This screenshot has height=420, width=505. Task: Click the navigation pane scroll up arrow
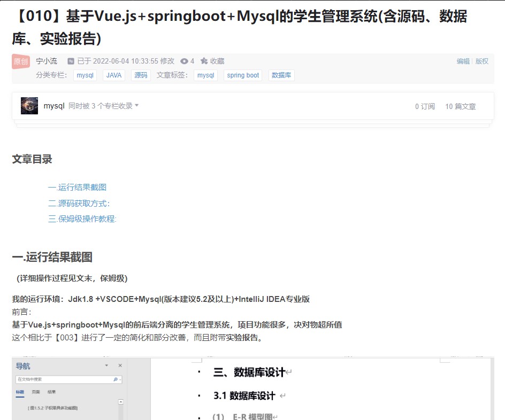click(120, 402)
